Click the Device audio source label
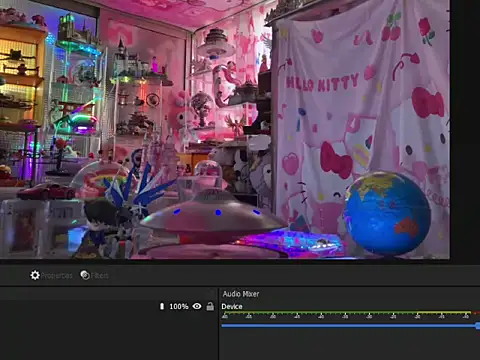The height and width of the screenshot is (360, 480). (232, 306)
